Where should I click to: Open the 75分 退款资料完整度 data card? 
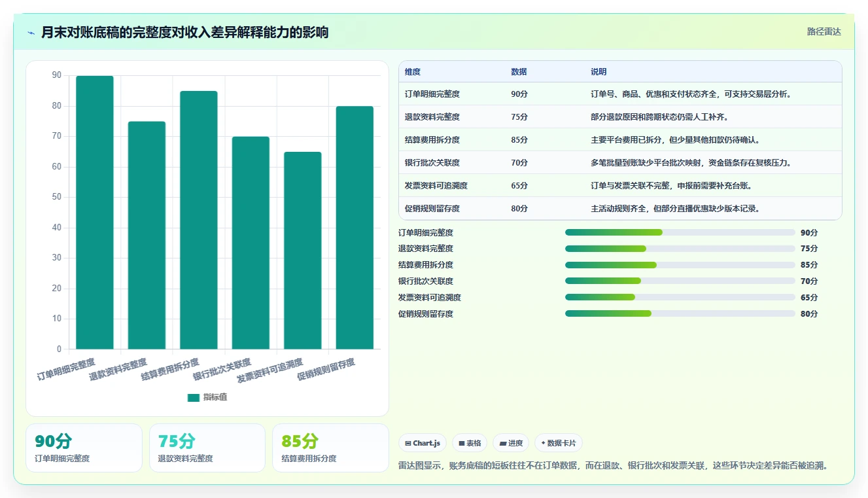point(207,448)
